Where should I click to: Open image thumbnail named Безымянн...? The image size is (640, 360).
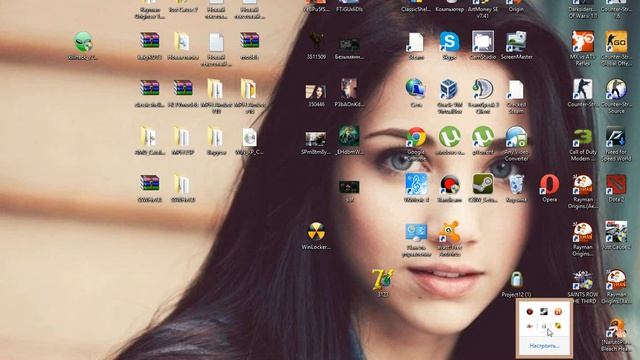349,44
